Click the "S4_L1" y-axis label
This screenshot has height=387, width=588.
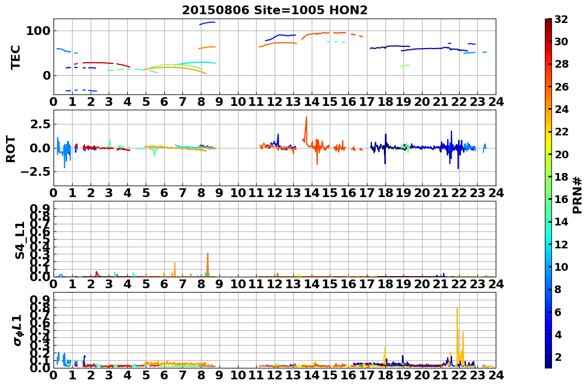(x=20, y=240)
